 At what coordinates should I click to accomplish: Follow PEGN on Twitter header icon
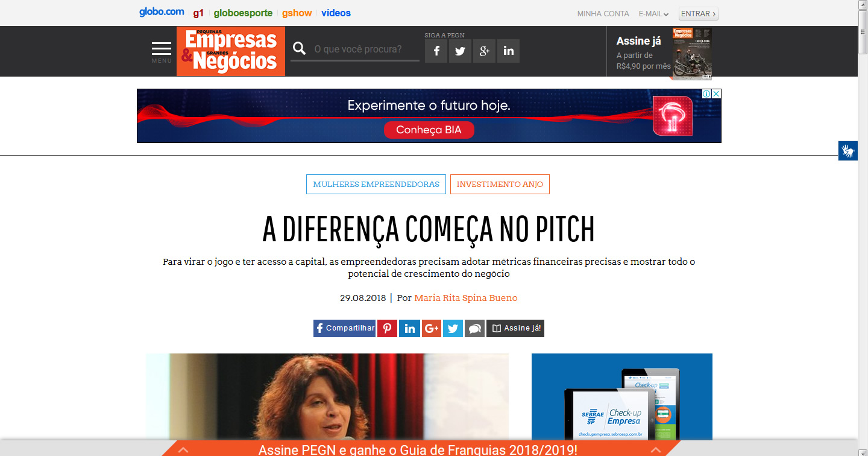[x=460, y=51]
